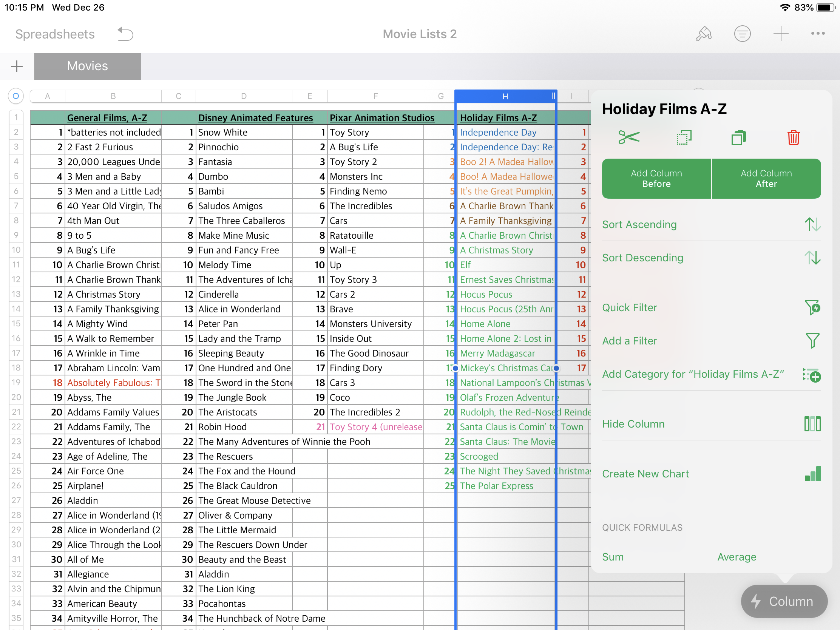
Task: Choose Sort Ascending menu item
Action: point(711,224)
